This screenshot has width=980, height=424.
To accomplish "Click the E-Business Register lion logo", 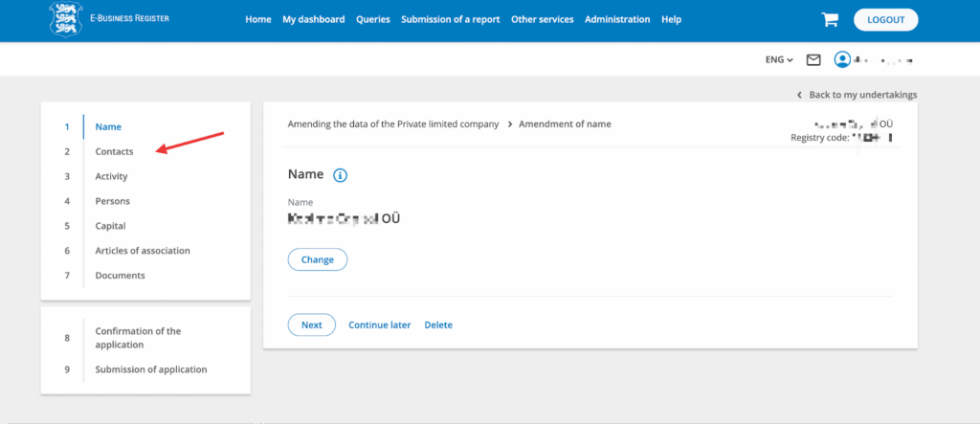I will coord(67,19).
